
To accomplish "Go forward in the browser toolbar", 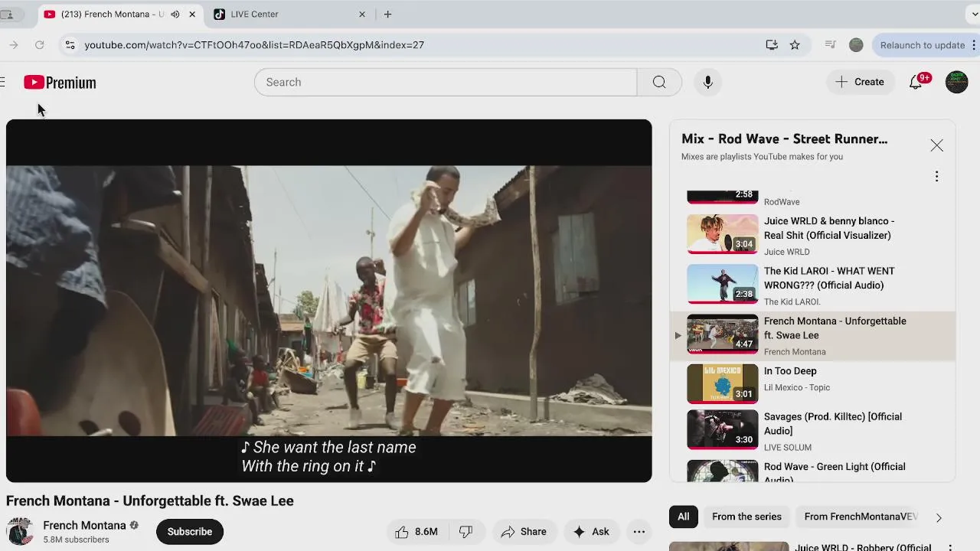I will [x=14, y=45].
